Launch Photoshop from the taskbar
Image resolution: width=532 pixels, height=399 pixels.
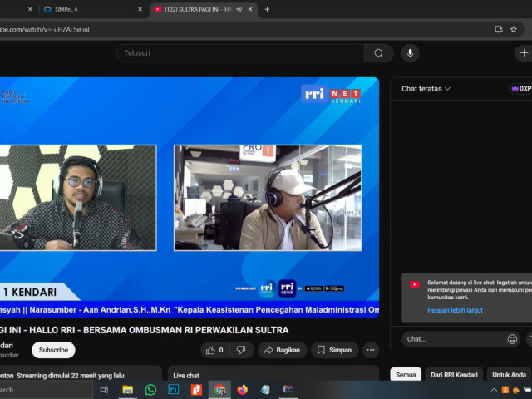174,390
